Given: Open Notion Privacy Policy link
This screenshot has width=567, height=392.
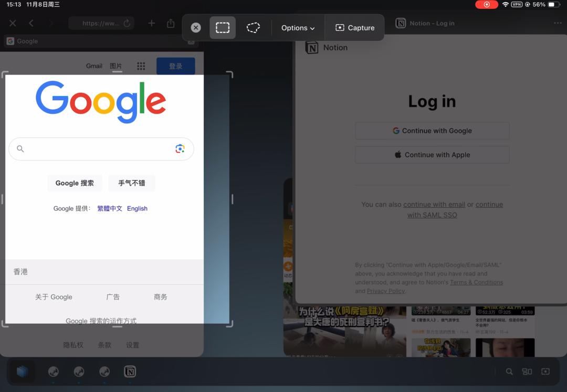Looking at the screenshot, I should [x=386, y=291].
